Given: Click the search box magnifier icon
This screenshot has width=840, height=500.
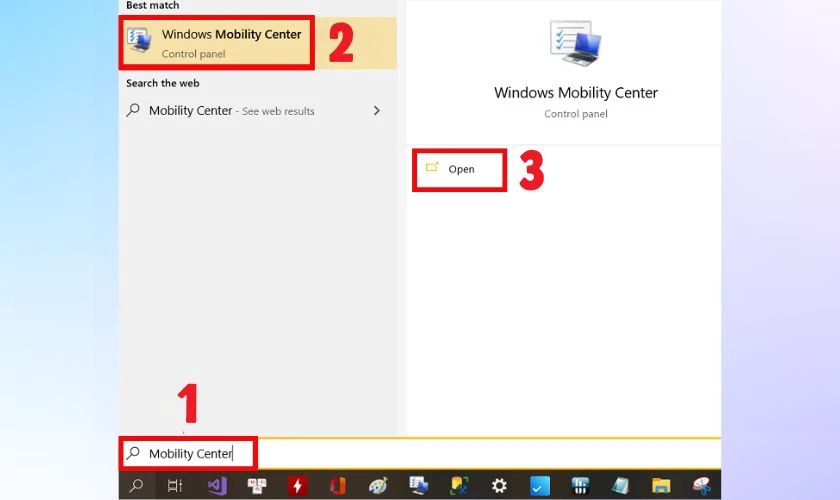Looking at the screenshot, I should (133, 453).
